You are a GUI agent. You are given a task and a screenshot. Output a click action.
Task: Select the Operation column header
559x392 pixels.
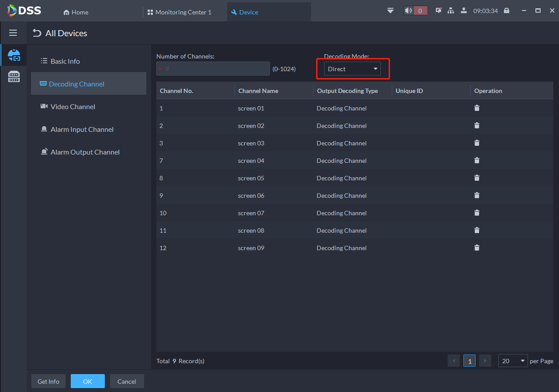point(488,91)
